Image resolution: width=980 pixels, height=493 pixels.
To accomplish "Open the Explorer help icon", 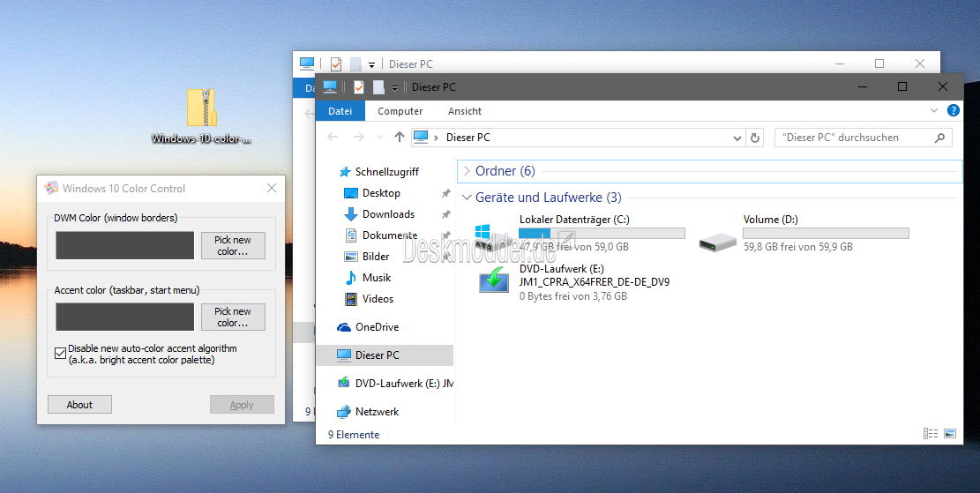I will [x=954, y=110].
